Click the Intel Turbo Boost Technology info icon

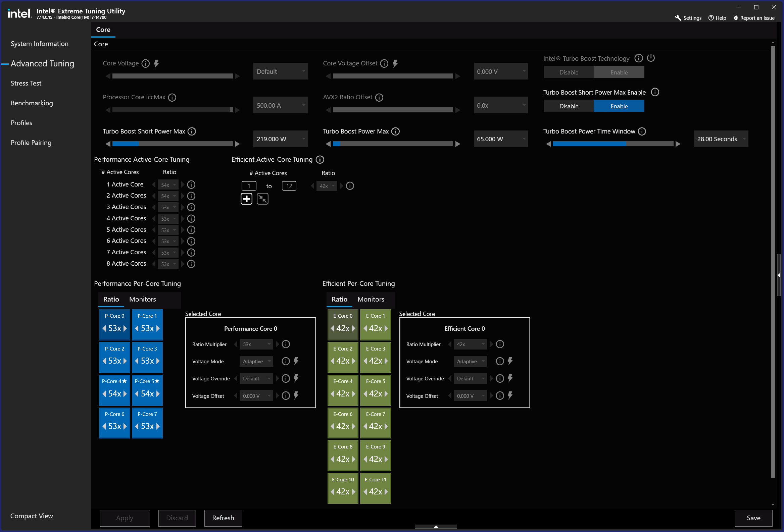tap(639, 58)
